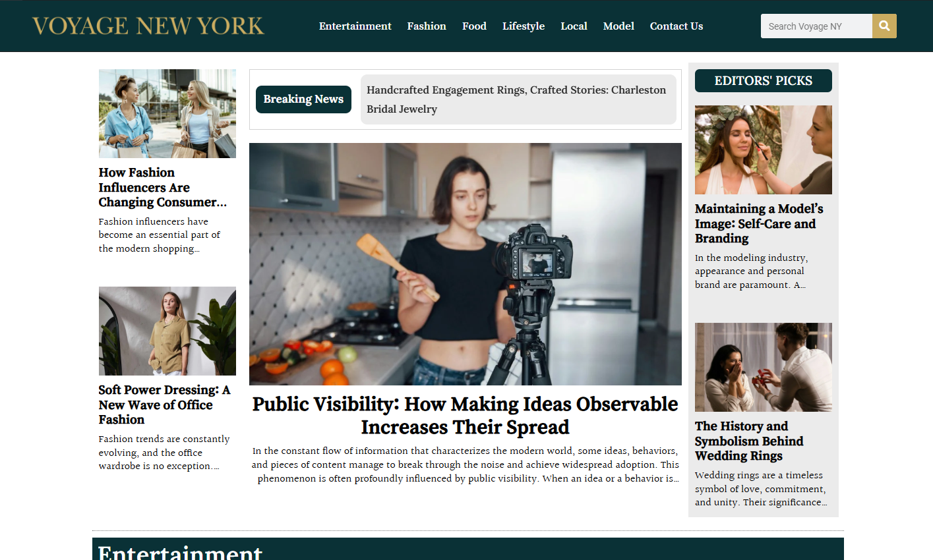Click the gold search magnifier icon
Image resolution: width=933 pixels, height=560 pixels.
(884, 26)
